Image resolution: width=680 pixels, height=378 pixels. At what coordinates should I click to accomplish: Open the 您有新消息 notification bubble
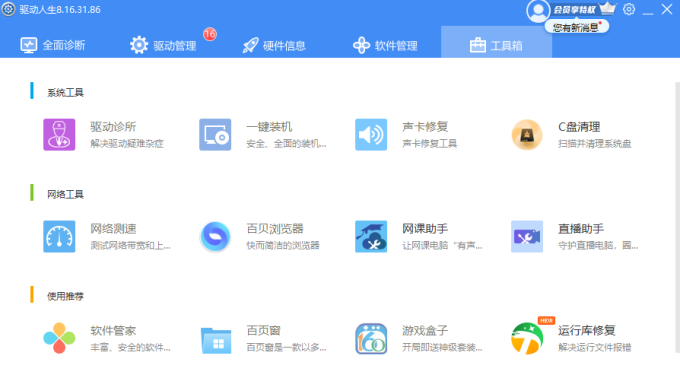pos(577,27)
